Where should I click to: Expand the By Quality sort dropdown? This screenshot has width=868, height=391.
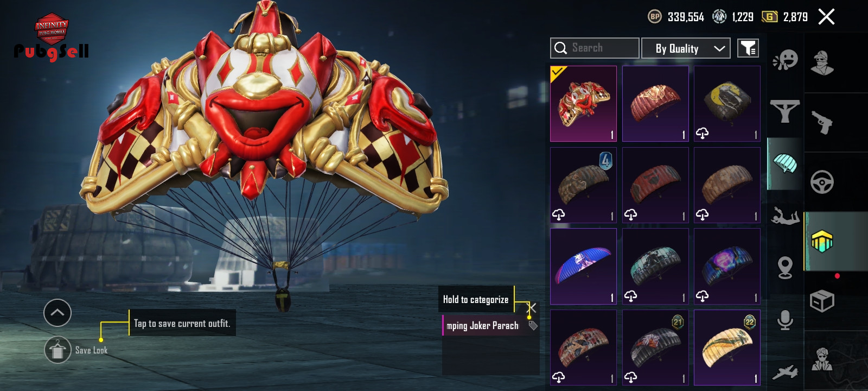[686, 48]
